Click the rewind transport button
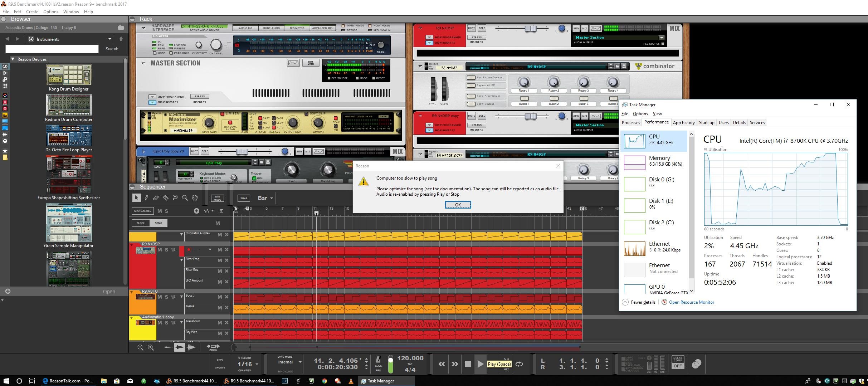The width and height of the screenshot is (868, 386). point(442,364)
